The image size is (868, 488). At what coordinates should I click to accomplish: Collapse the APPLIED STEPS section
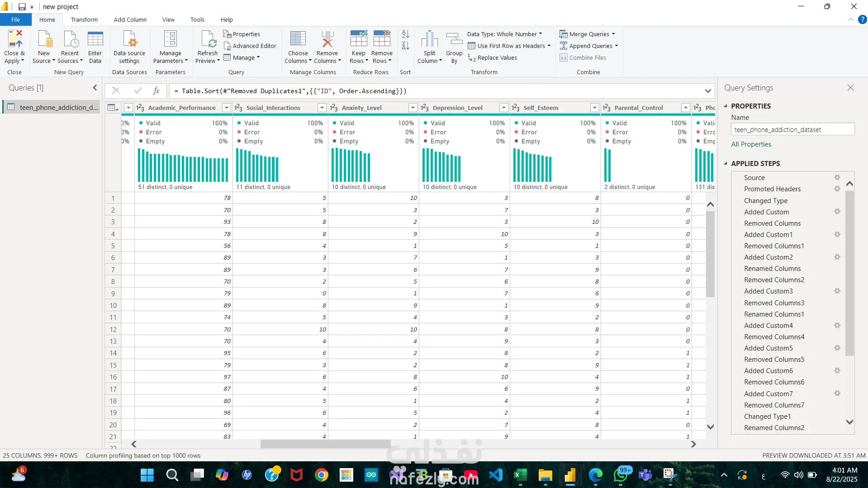pyautogui.click(x=726, y=163)
